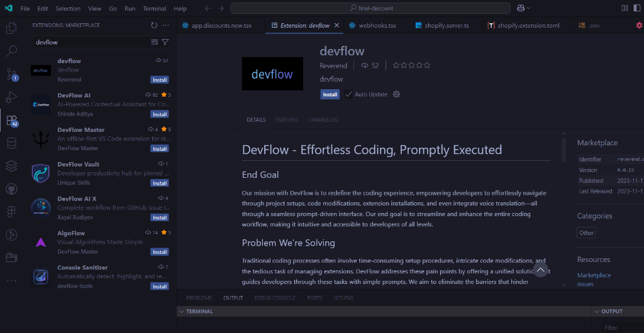The width and height of the screenshot is (644, 333).
Task: Install AlgoFlow extension from list
Action: 159,252
